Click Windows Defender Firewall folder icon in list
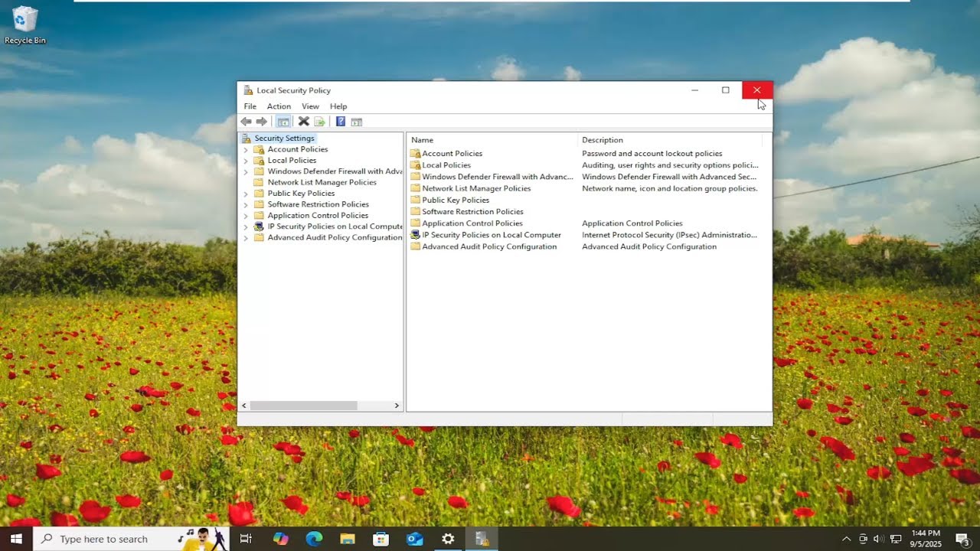 (x=415, y=177)
